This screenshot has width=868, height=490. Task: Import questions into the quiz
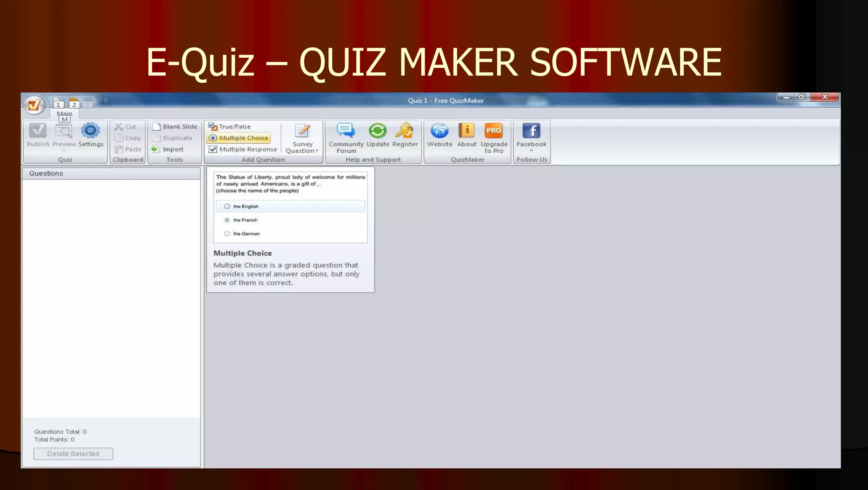(167, 150)
